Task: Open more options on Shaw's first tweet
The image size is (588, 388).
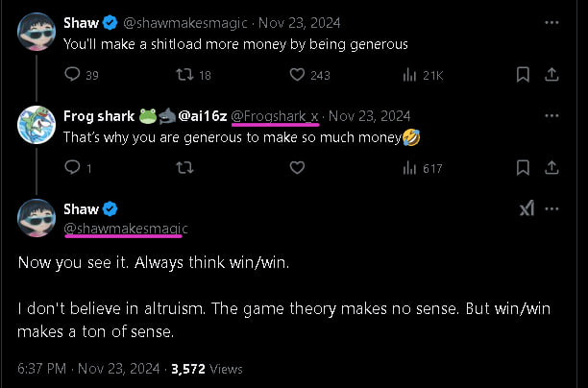Action: click(x=551, y=23)
